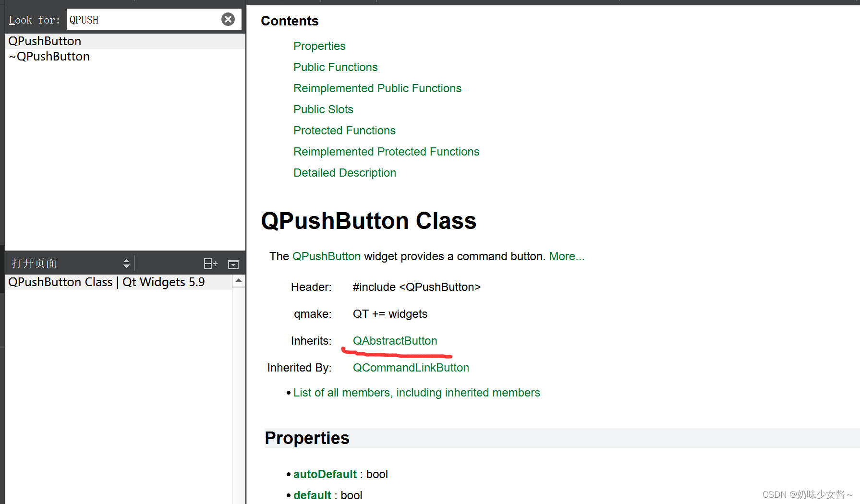Open Reimplemented Public Functions section link

click(x=377, y=88)
